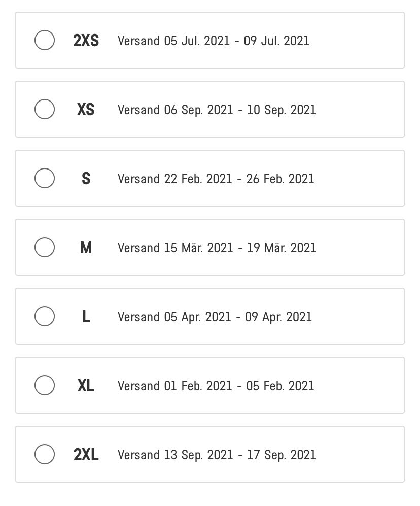Click shipping text 22 Feb. 2021 - 26 Feb. 2021
Screen dimensions: 420x506
216,179
